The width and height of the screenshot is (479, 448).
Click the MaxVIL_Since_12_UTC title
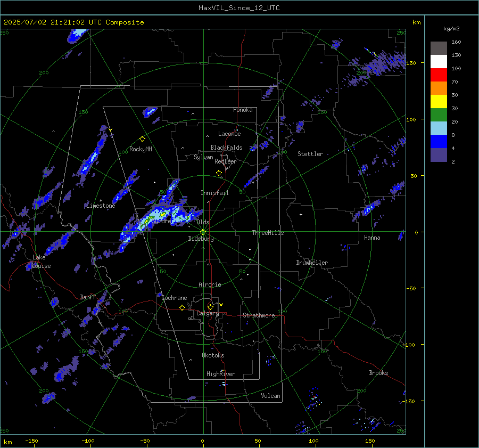click(239, 8)
